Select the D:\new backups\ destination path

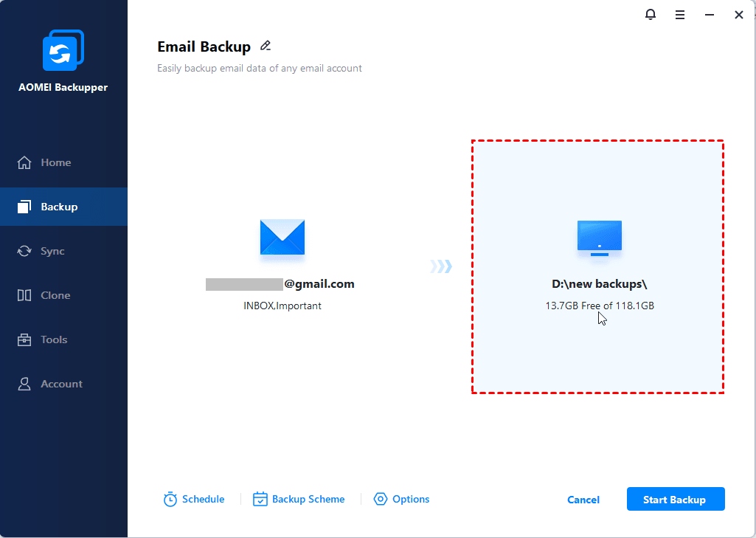(x=599, y=284)
